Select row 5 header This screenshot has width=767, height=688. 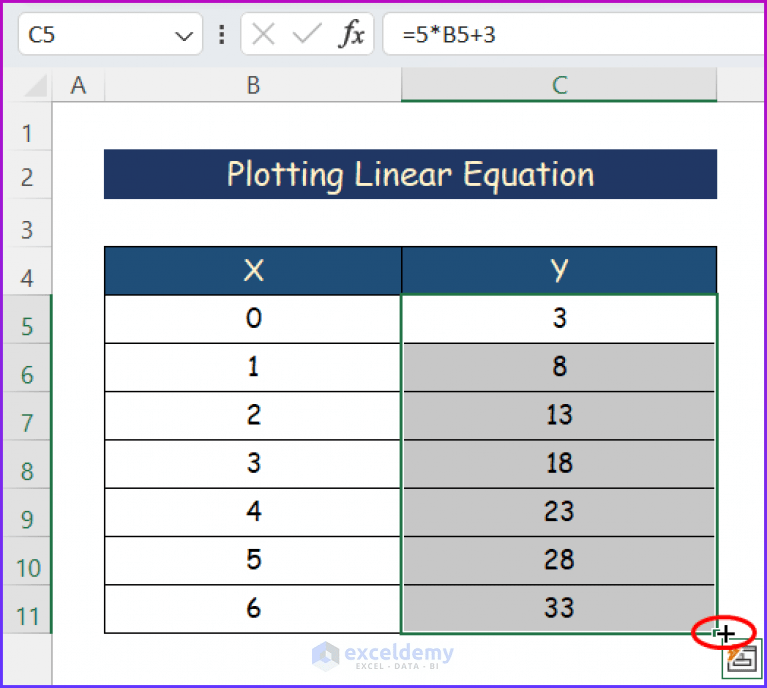tap(27, 320)
